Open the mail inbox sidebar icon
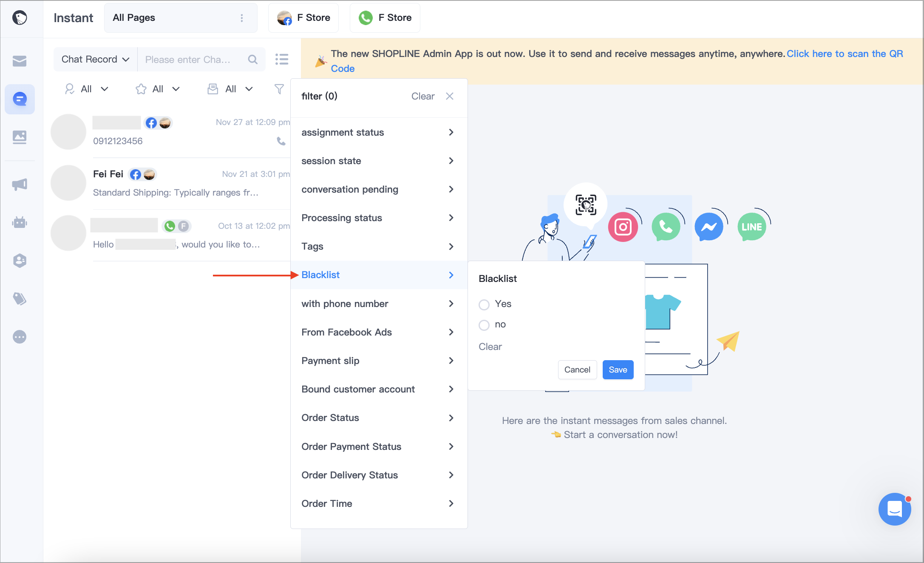 click(x=20, y=61)
